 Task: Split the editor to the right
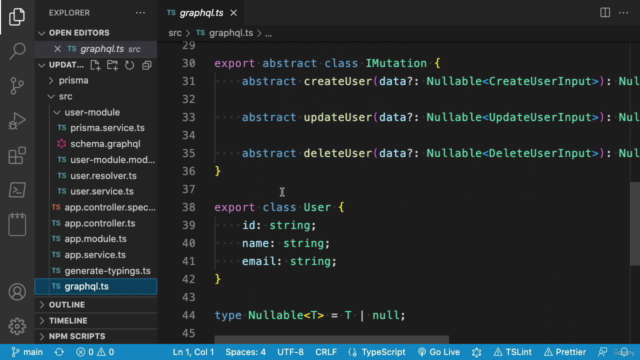click(x=605, y=13)
